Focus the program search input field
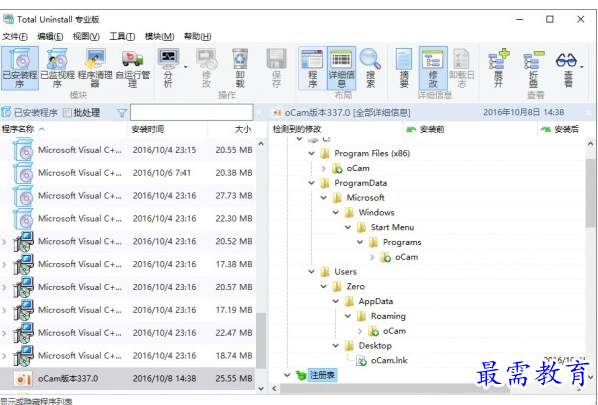 click(x=191, y=112)
